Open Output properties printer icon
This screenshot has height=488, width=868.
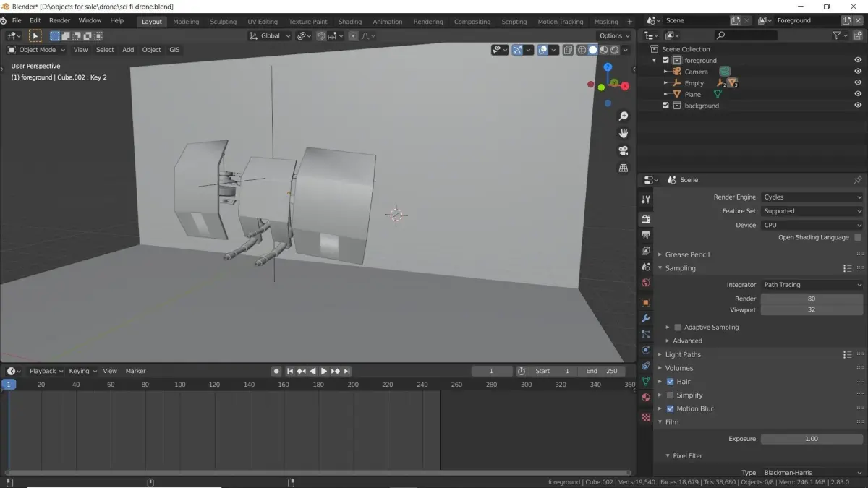tap(646, 235)
